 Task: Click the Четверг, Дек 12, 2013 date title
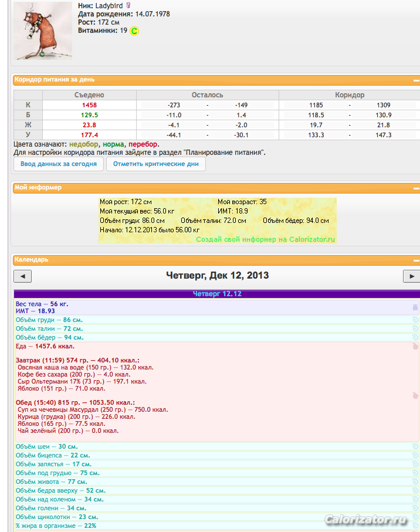point(217,275)
